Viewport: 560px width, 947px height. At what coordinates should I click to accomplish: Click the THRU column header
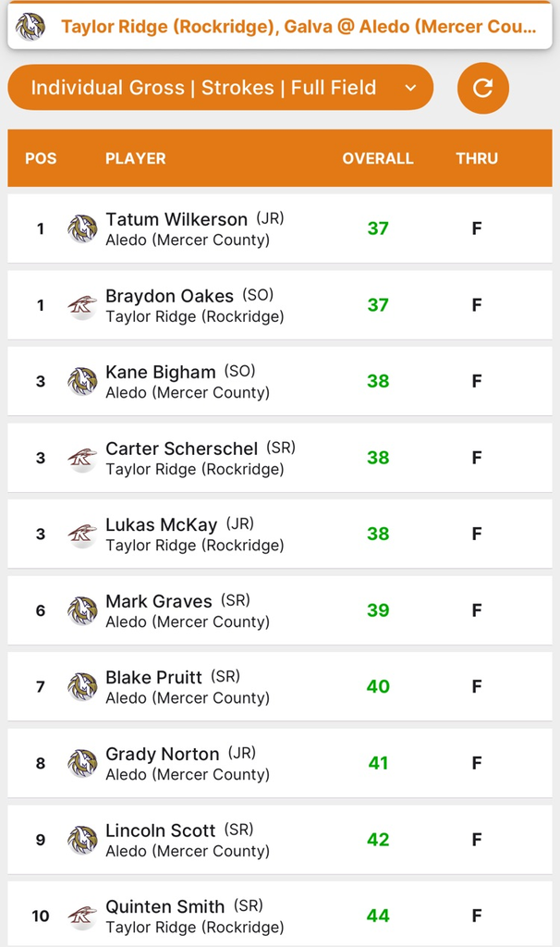point(477,158)
